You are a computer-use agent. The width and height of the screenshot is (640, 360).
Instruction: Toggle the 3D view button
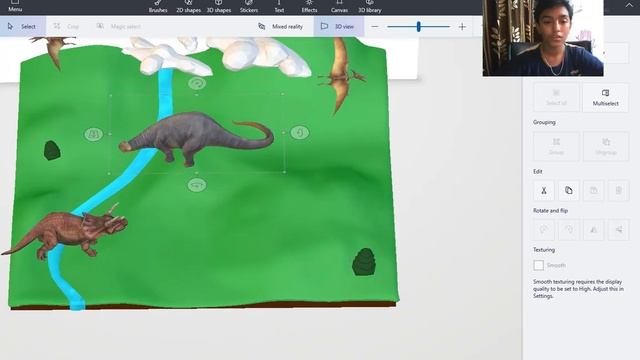[338, 26]
